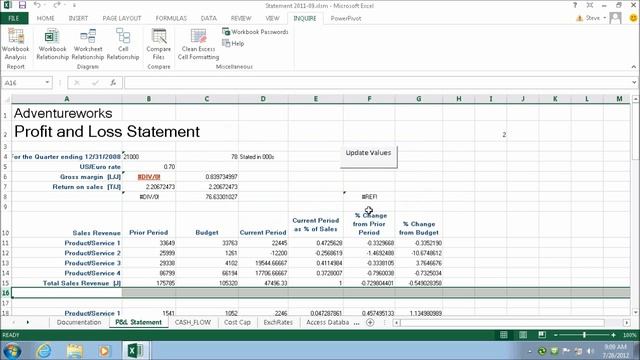Image resolution: width=640 pixels, height=360 pixels.
Task: Save the workbook from Quick Access Toolbar
Action: pos(22,5)
